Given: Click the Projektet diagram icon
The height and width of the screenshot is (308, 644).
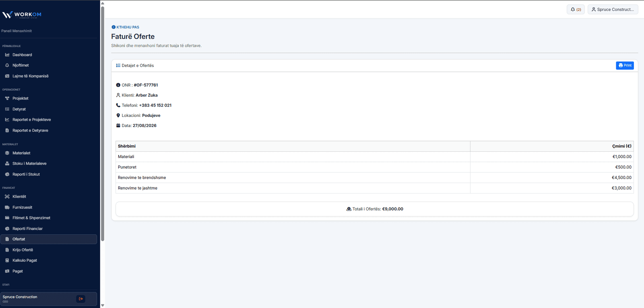Looking at the screenshot, I should (x=7, y=98).
